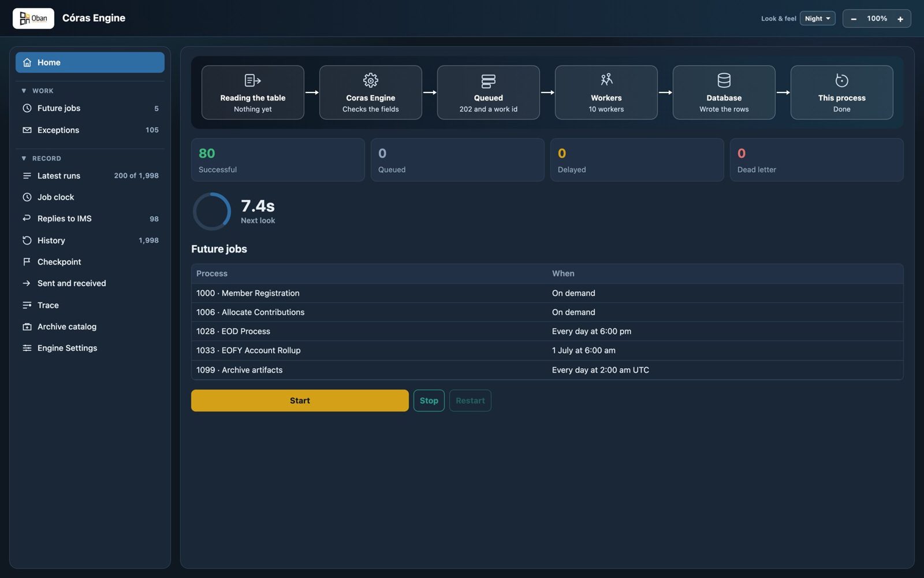Click the Workers people icon
The width and height of the screenshot is (924, 578).
[x=606, y=80]
